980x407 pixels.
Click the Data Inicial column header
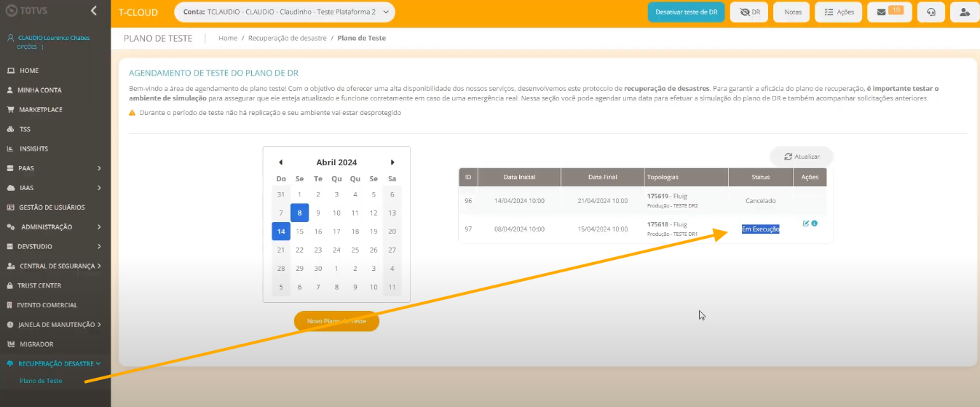(520, 178)
